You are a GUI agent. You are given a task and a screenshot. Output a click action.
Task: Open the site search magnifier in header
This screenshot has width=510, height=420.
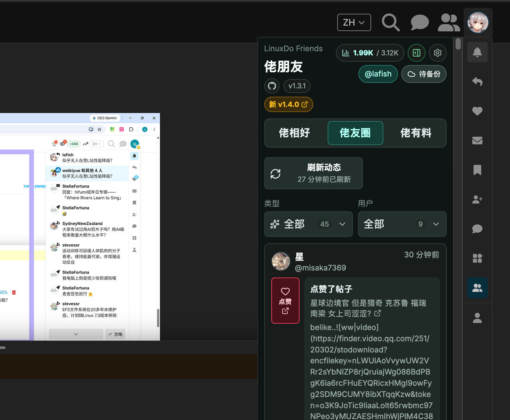click(x=390, y=22)
